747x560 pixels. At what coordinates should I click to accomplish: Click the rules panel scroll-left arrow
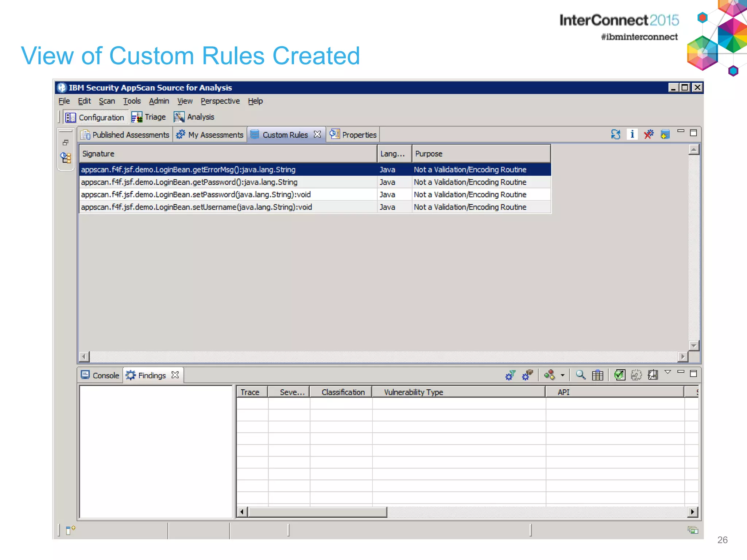pyautogui.click(x=84, y=356)
